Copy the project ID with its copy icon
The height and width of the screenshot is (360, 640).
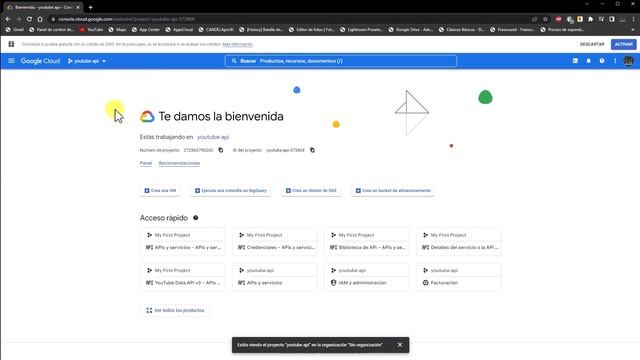click(312, 150)
